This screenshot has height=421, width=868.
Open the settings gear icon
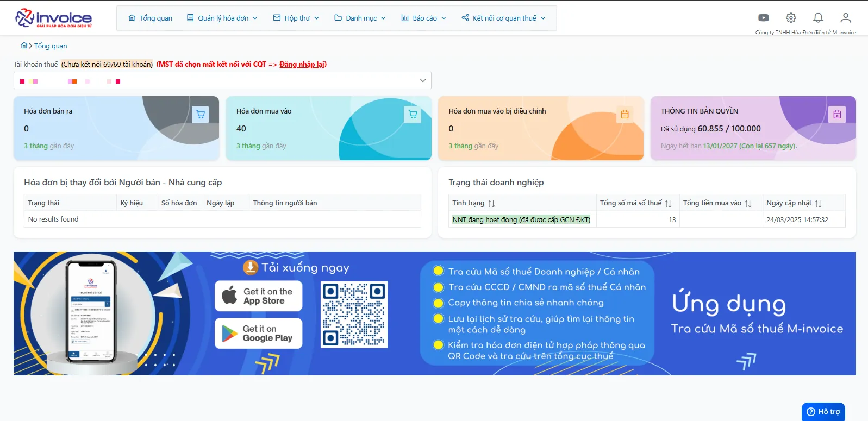791,18
